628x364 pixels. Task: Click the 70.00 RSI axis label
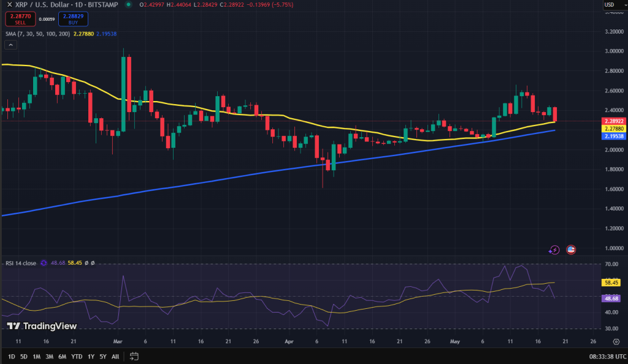611,264
